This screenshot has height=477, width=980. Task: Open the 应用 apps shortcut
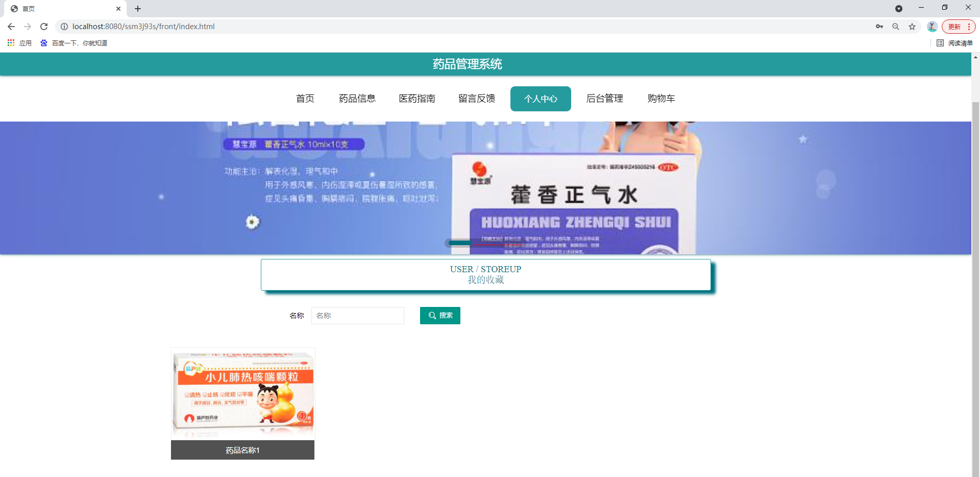[x=19, y=43]
